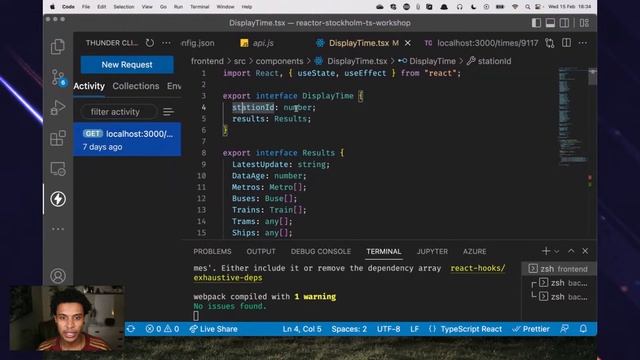Open the Extensions view
This screenshot has width=640, height=360.
(x=58, y=138)
